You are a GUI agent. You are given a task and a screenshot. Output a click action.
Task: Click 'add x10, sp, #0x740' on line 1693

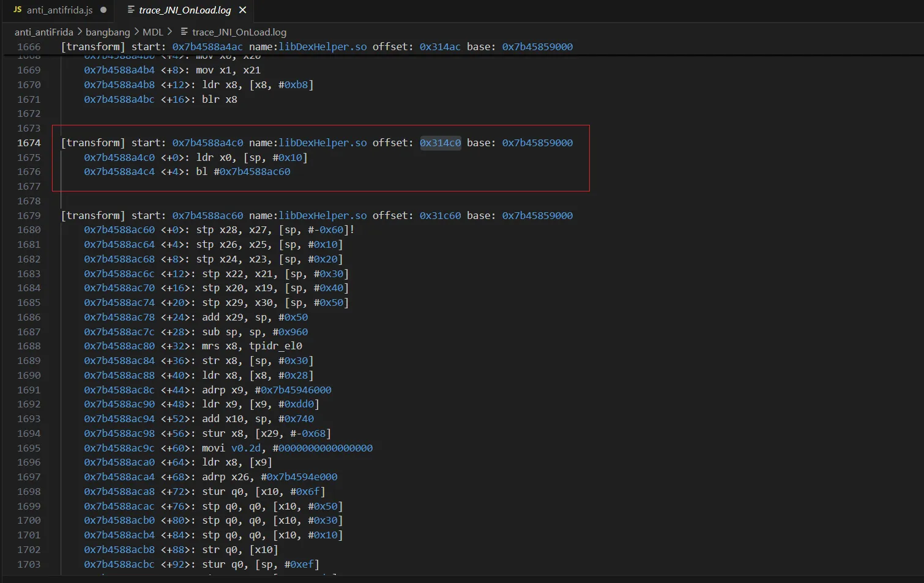tap(258, 419)
